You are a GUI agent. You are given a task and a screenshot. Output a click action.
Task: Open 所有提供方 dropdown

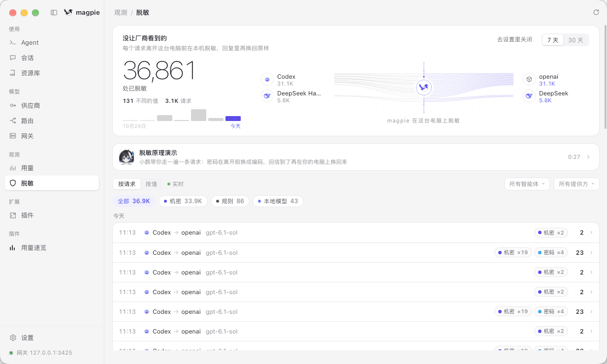point(576,184)
